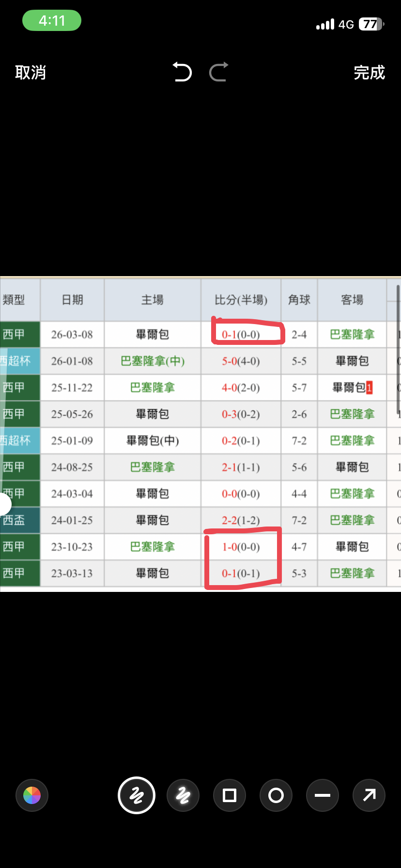Click date cell 26-01-08
This screenshot has height=868, width=401.
(72, 361)
